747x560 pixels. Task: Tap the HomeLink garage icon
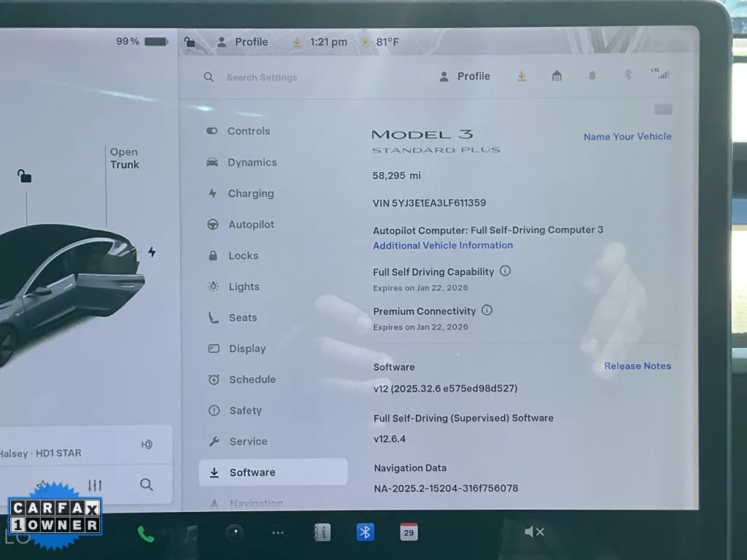point(557,76)
